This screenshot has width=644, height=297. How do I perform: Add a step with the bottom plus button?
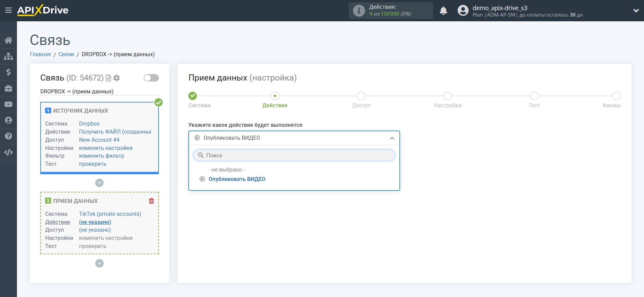point(99,263)
